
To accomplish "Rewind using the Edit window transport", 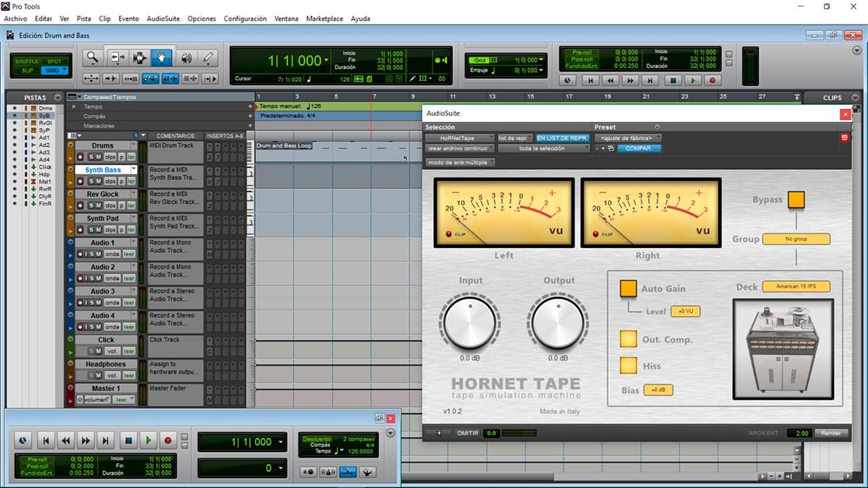I will click(611, 80).
